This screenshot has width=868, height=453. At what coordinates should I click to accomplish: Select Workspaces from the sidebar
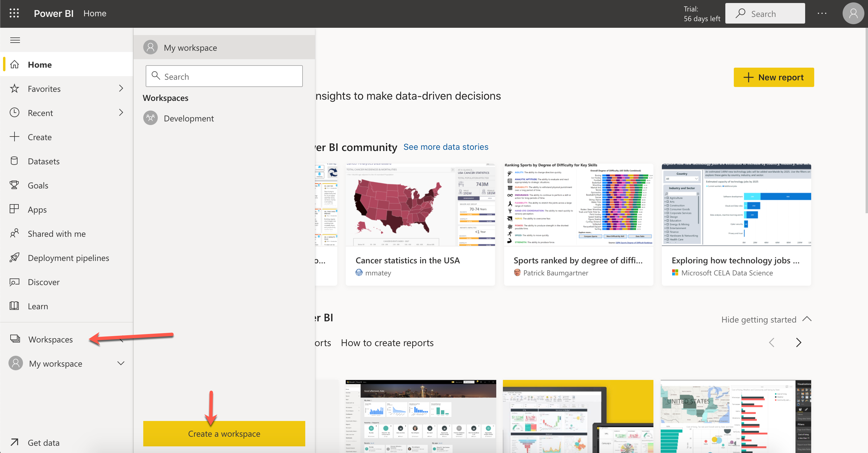(x=50, y=338)
